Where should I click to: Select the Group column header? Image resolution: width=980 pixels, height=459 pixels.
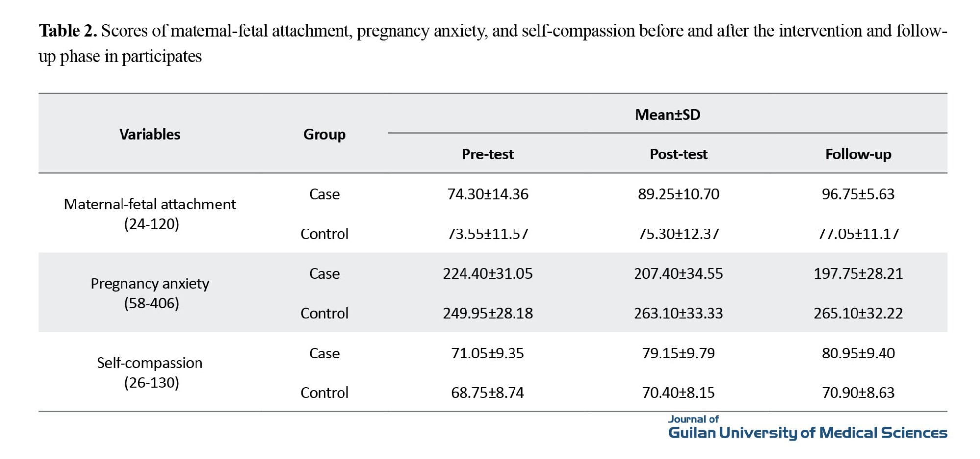[324, 134]
